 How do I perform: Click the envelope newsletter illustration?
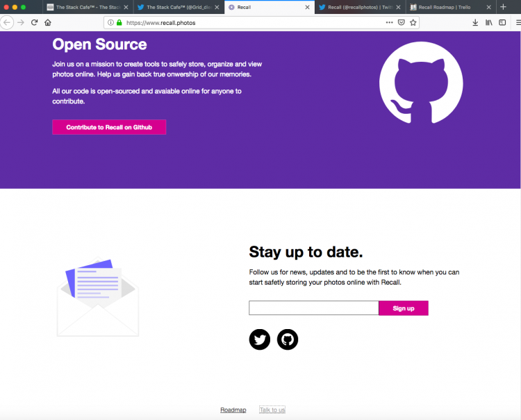click(x=98, y=297)
